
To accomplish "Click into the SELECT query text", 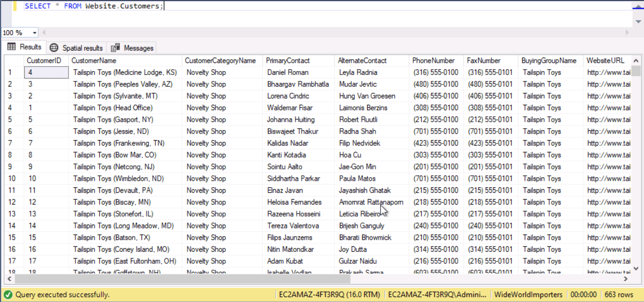I will pos(94,6).
